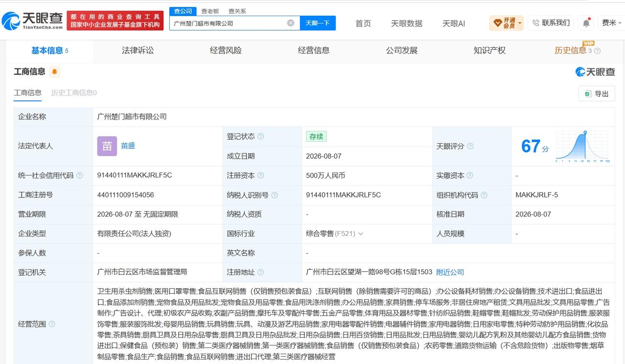Open help icon next to 天眼评分
Screen dimensions: 625x364
[470, 146]
